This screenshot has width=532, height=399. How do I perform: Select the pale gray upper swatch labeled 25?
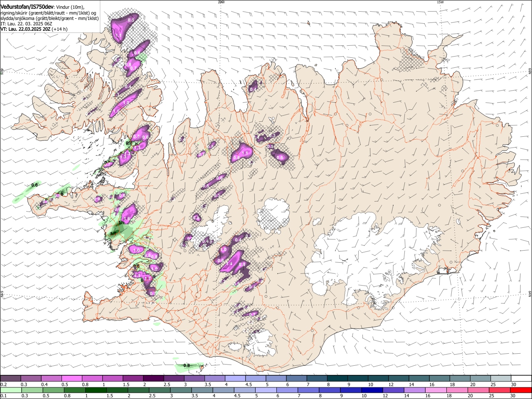(x=500, y=379)
